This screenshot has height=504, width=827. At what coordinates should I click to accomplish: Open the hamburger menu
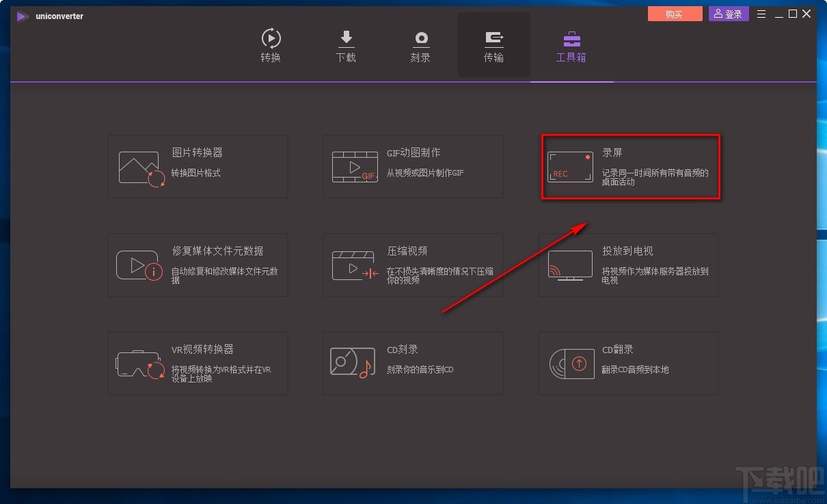[761, 13]
